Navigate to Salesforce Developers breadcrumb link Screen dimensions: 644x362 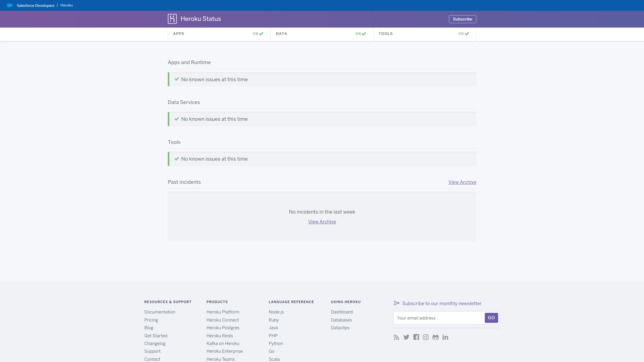point(35,5)
